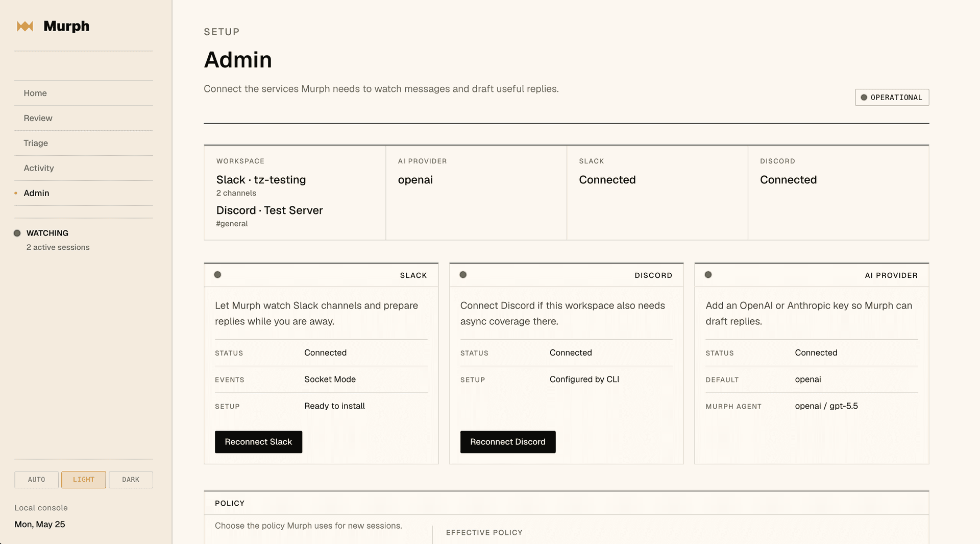Open the Home page
The width and height of the screenshot is (980, 544).
pyautogui.click(x=84, y=93)
